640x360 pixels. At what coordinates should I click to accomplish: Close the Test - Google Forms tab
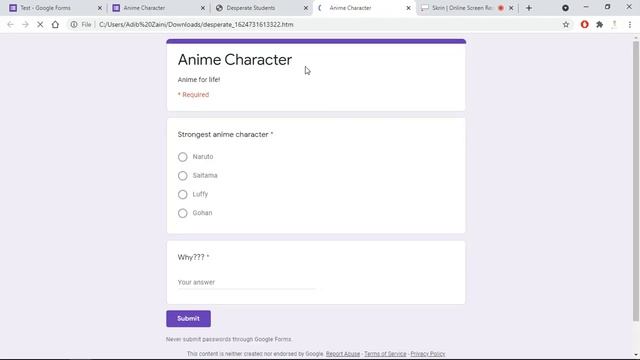[x=100, y=8]
